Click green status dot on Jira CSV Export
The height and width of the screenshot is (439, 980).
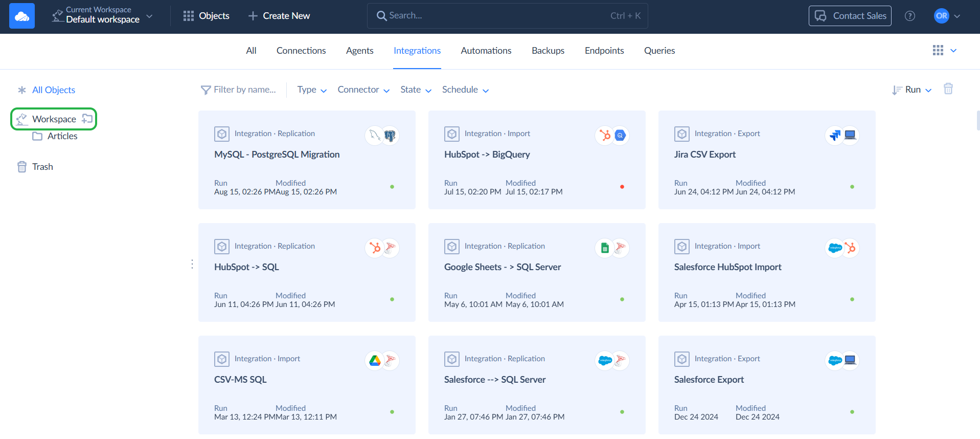click(852, 187)
